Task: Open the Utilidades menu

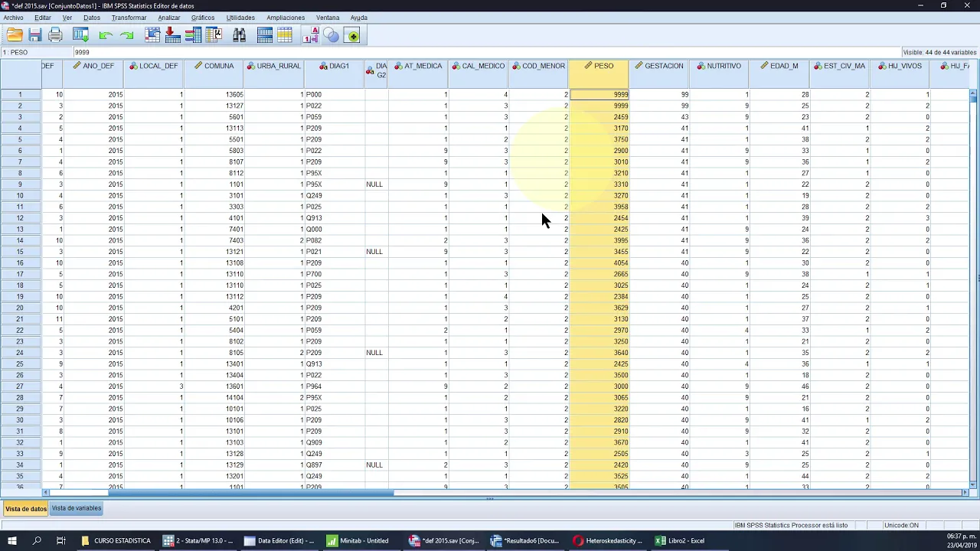Action: (240, 18)
